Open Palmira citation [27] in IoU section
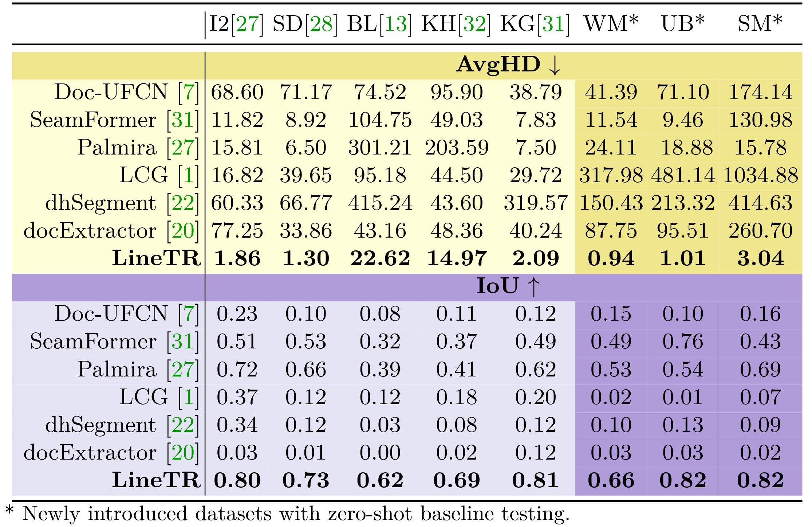The image size is (812, 527). point(183,370)
